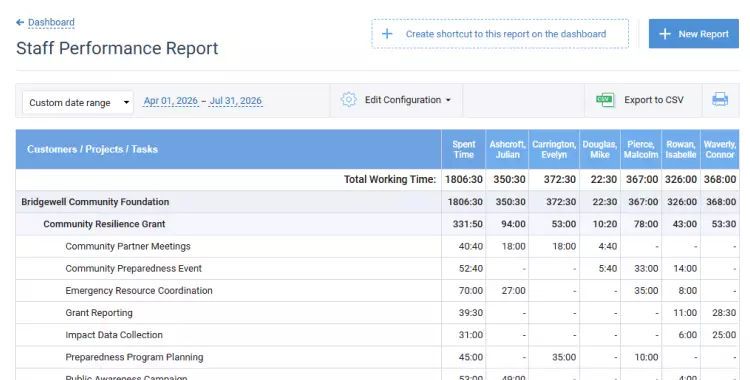
Task: Select the Preparedness Program Planning task
Action: (x=134, y=357)
